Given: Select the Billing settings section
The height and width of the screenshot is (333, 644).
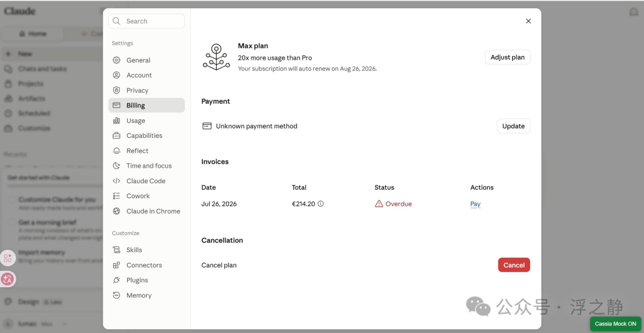Looking at the screenshot, I should point(147,105).
